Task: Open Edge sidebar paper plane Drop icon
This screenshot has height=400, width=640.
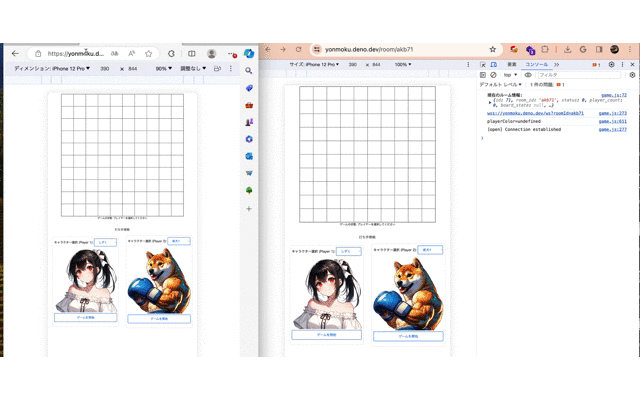Action: [249, 173]
